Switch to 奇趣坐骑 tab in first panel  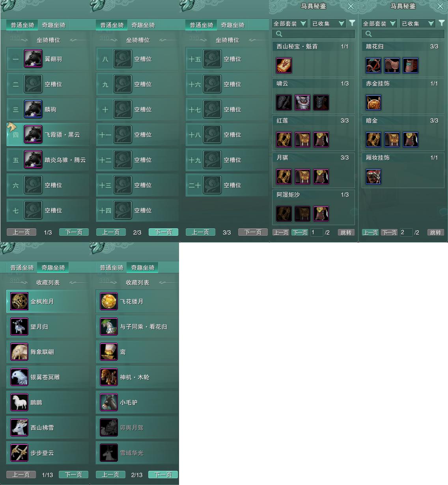click(x=54, y=25)
